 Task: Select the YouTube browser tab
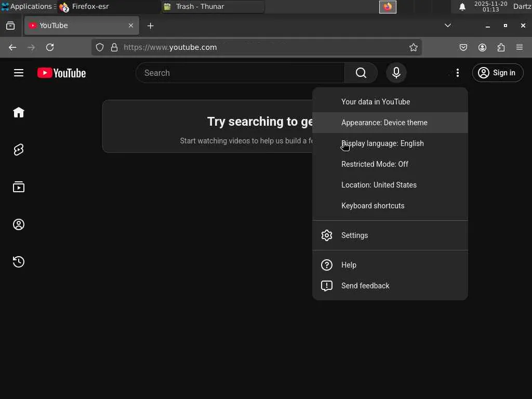[82, 25]
